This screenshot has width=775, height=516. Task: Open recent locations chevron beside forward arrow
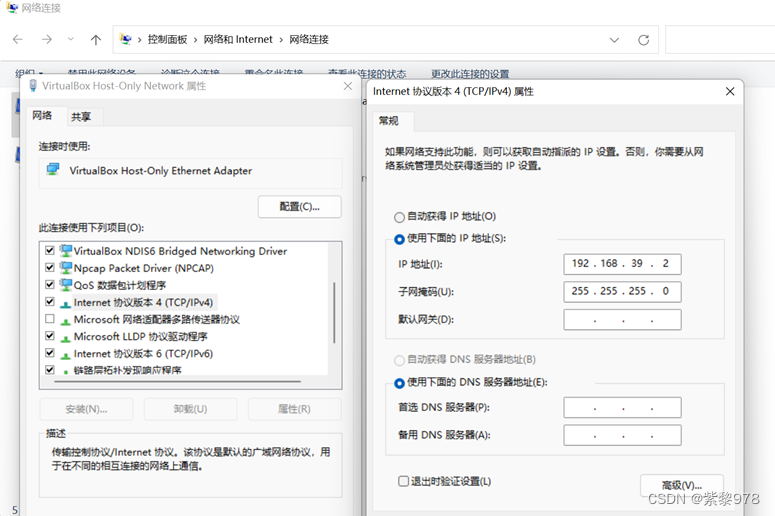coord(71,40)
